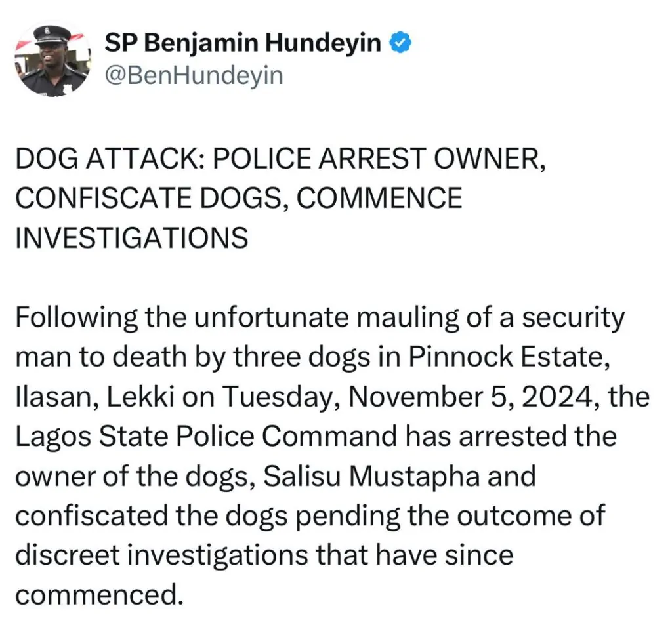The image size is (672, 625).
Task: Click the final word commenced
Action: tap(97, 594)
